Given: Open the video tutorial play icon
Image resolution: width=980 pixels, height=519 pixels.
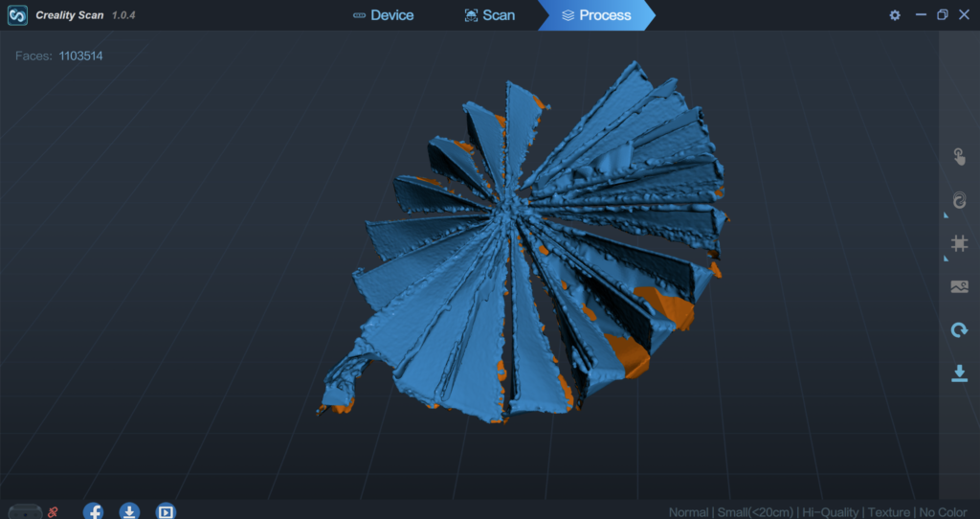Looking at the screenshot, I should (x=166, y=511).
